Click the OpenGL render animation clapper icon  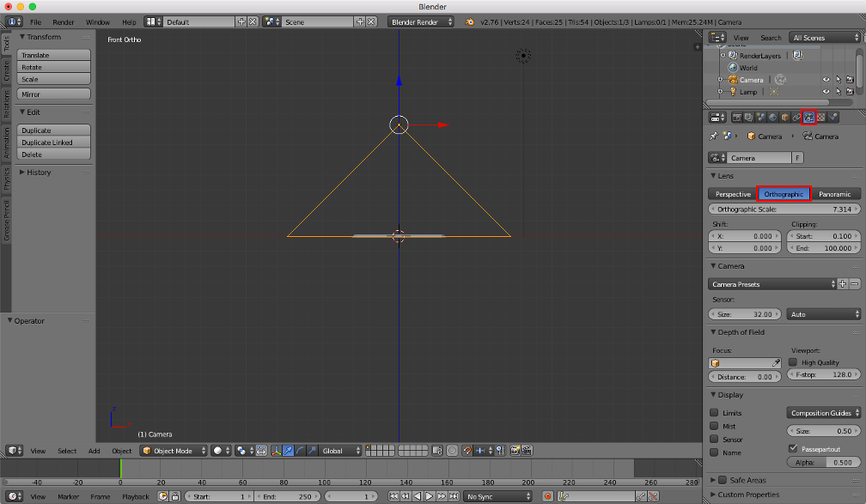527,451
